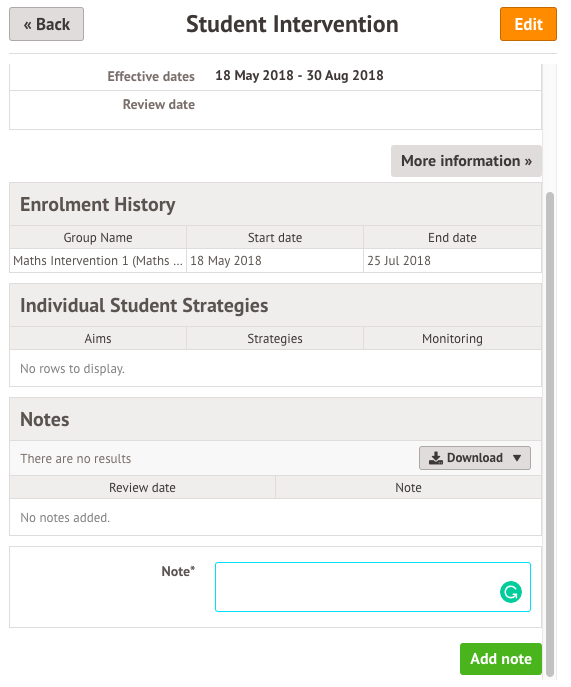Screen dimensions: 571x687
Task: Submit with the Add note button
Action: 501,659
